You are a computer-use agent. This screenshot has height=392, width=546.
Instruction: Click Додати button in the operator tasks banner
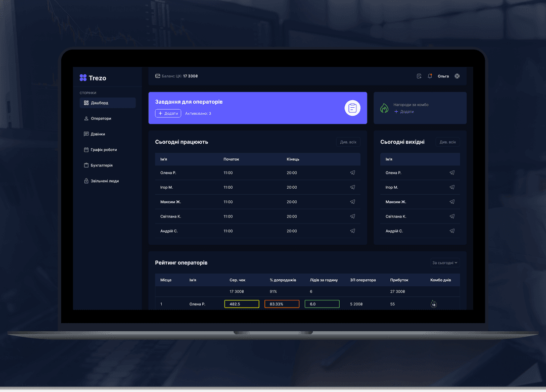[168, 113]
